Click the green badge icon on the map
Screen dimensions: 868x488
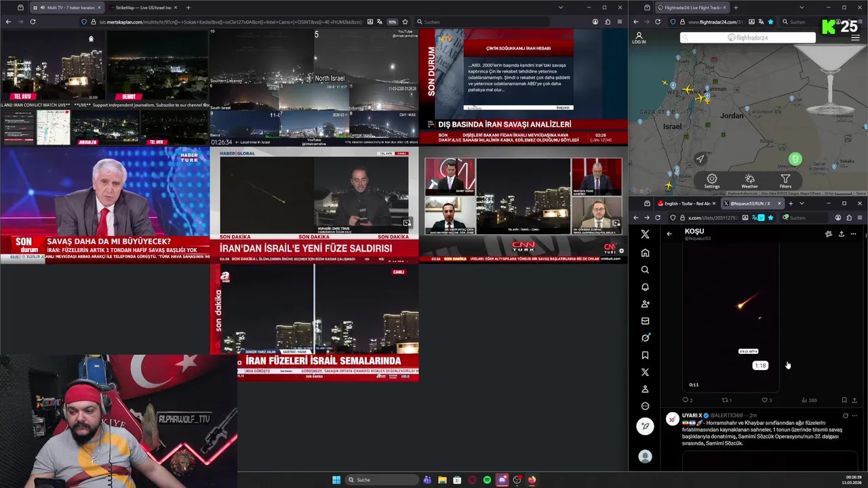tap(795, 159)
